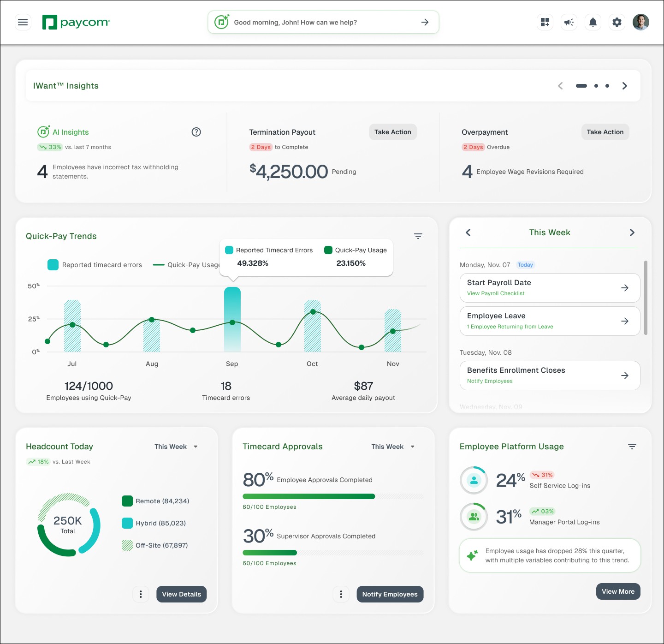Image resolution: width=664 pixels, height=644 pixels.
Task: Click the Nov bar in the chart
Action: tap(393, 330)
